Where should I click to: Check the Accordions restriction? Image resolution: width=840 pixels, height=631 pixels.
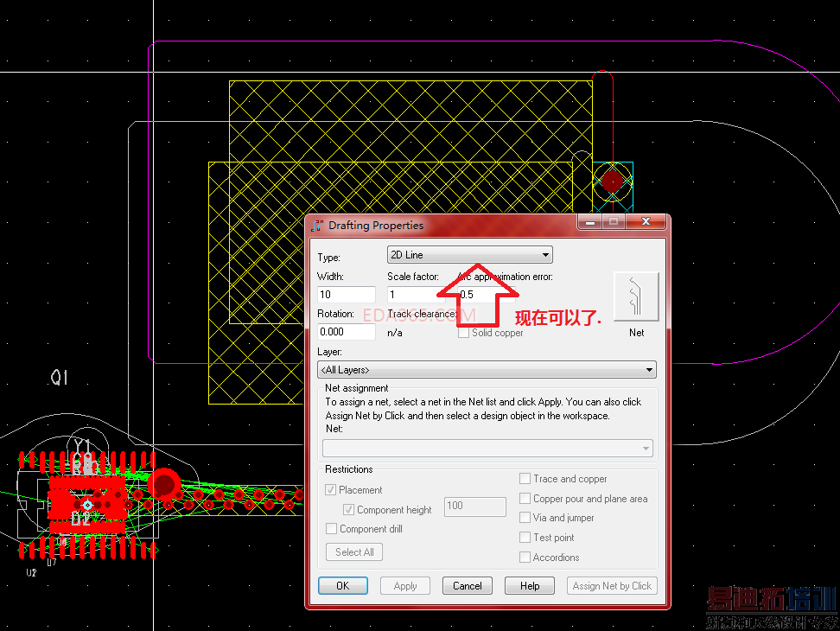tap(525, 557)
